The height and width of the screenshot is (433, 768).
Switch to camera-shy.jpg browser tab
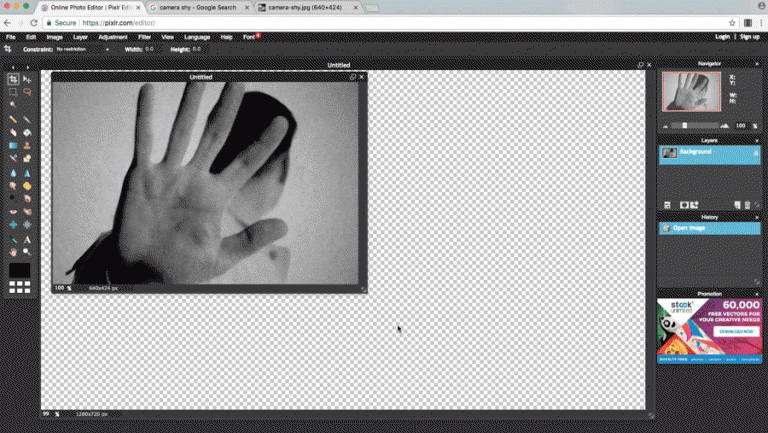tap(305, 7)
